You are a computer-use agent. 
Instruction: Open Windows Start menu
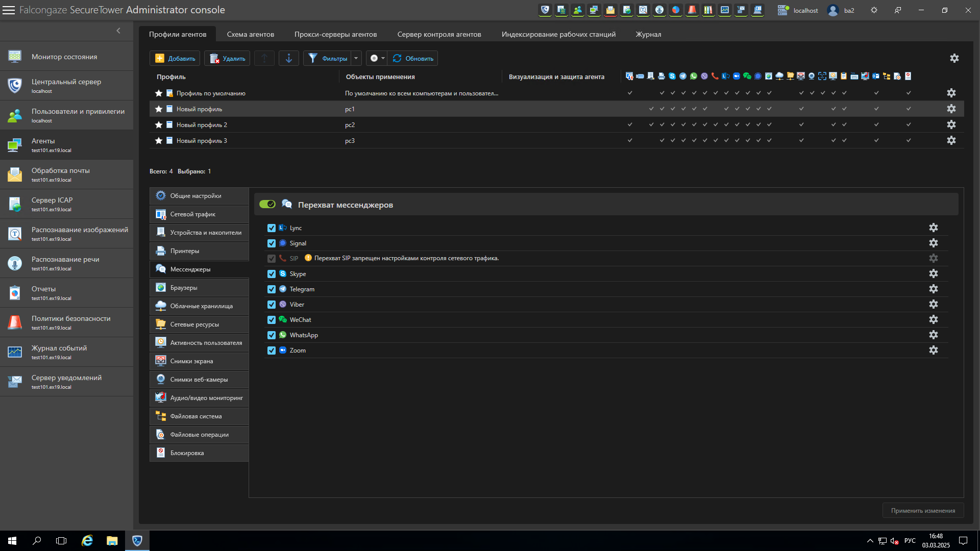tap(12, 541)
